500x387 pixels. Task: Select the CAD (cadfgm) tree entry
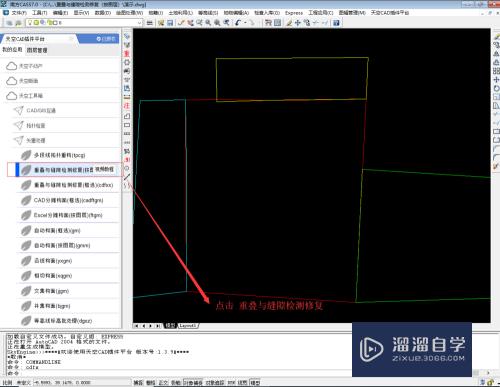(68, 200)
